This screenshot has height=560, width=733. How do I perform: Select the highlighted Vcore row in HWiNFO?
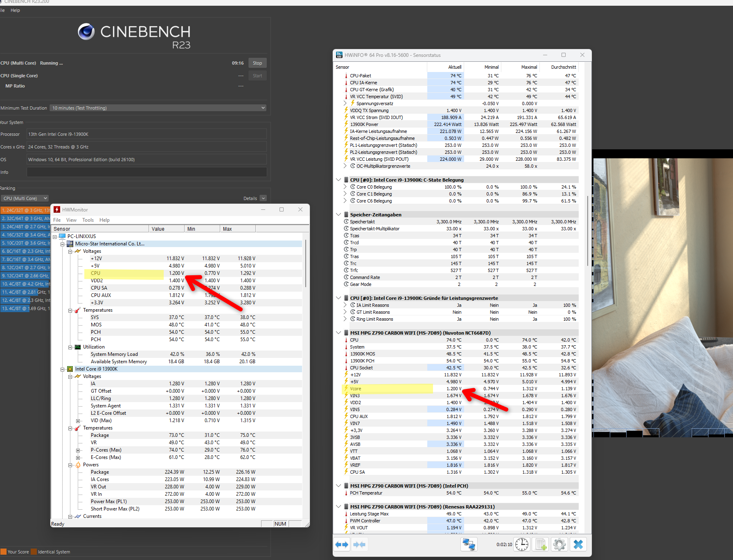point(460,389)
